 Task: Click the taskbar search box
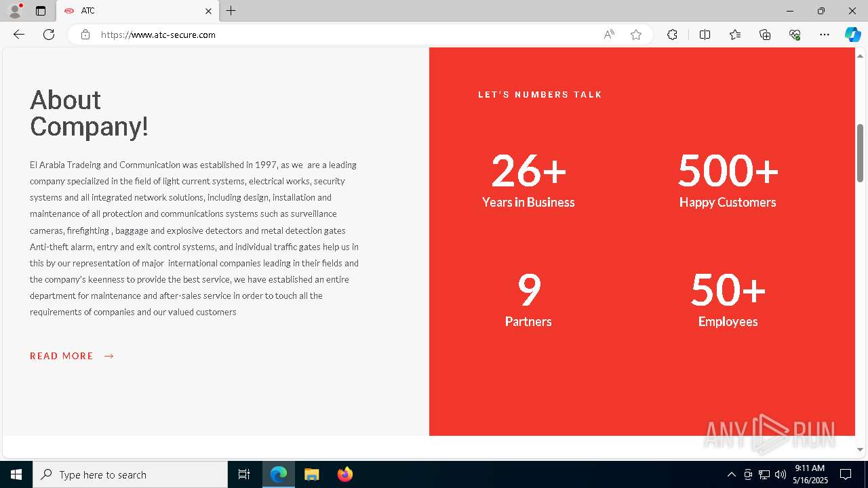130,474
